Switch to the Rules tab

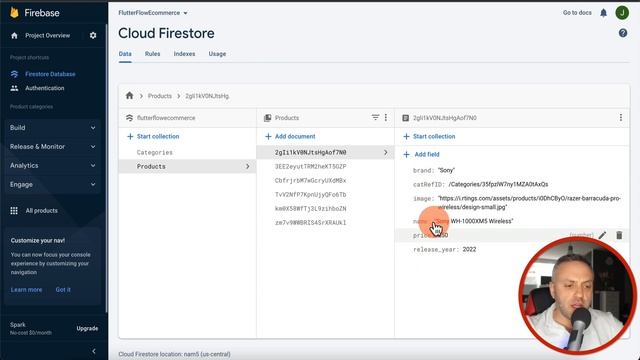coord(152,54)
